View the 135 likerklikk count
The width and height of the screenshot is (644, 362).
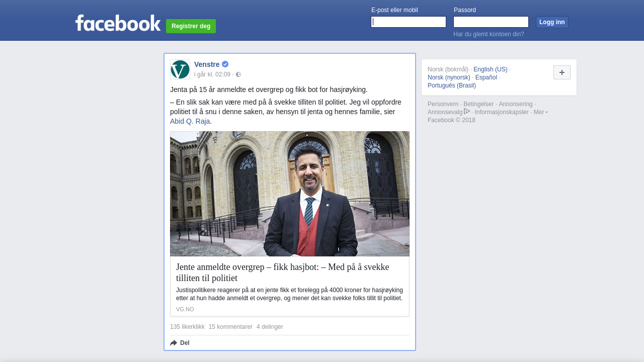187,327
